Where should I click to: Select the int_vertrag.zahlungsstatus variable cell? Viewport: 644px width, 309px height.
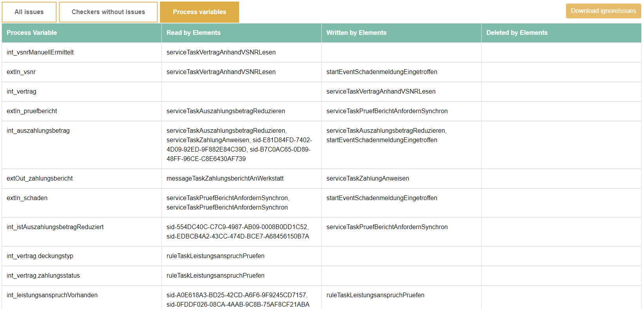pyautogui.click(x=82, y=276)
